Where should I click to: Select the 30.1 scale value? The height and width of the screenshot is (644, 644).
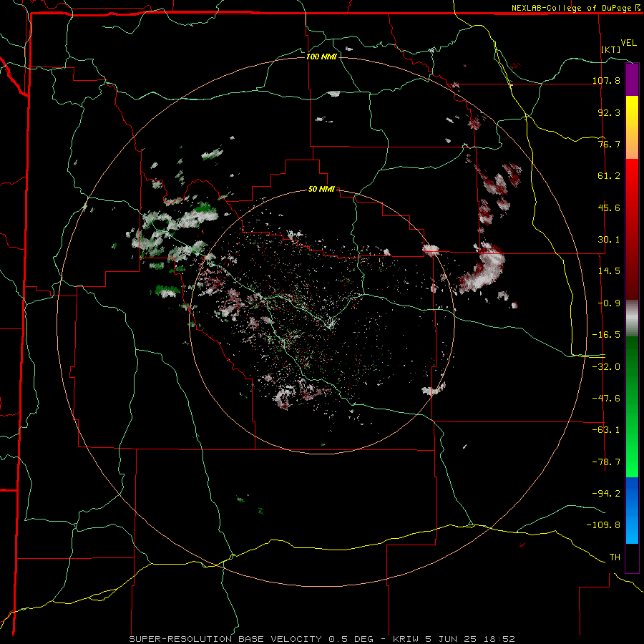pyautogui.click(x=609, y=240)
